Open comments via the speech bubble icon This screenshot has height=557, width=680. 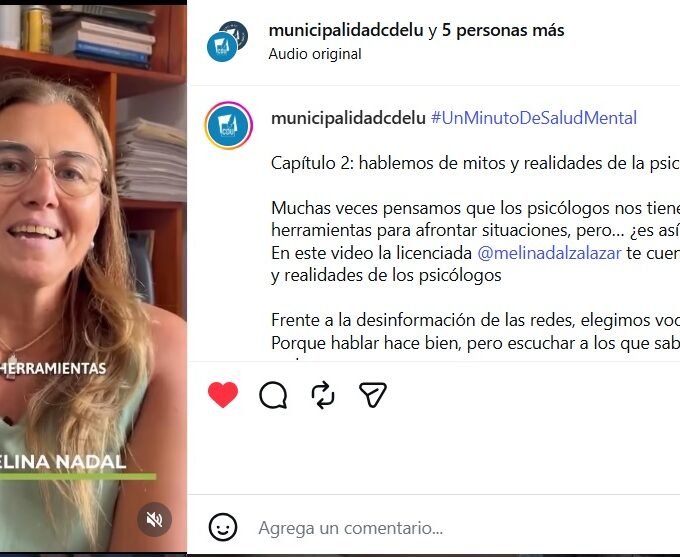pos(273,395)
